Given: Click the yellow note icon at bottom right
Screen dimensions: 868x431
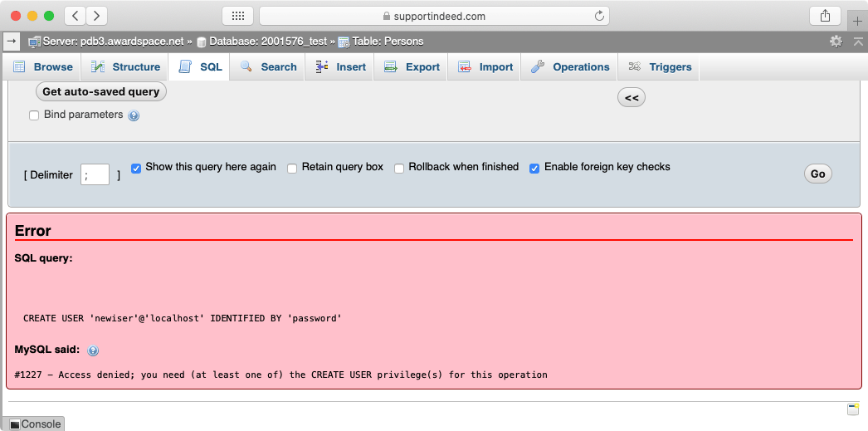Looking at the screenshot, I should [852, 409].
